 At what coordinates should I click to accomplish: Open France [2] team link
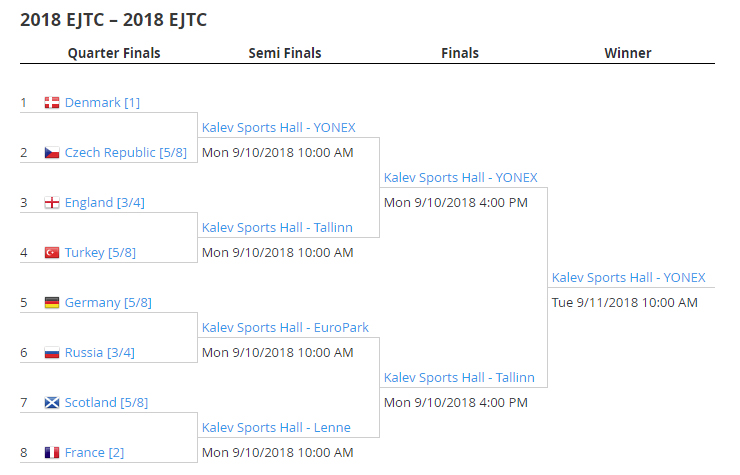[94, 453]
